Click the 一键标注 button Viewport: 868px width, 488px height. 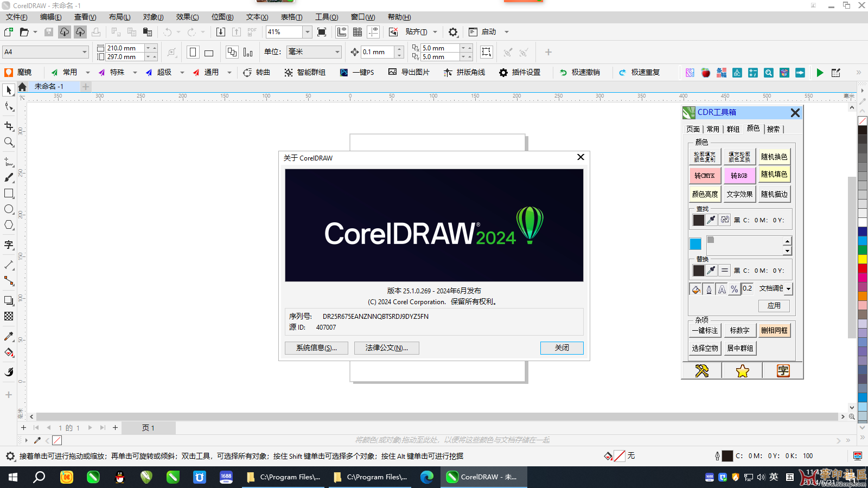click(705, 330)
